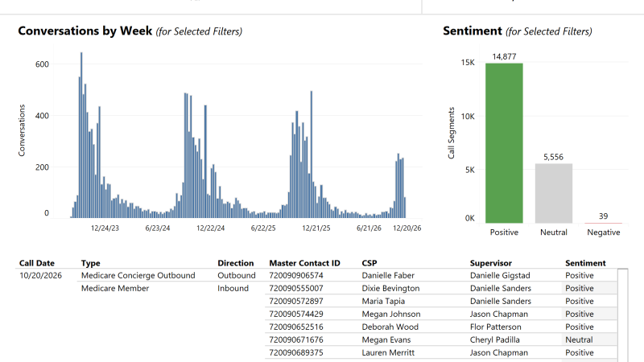Click the 6/22/25 week axis label
The width and height of the screenshot is (644, 362).
coord(263,228)
